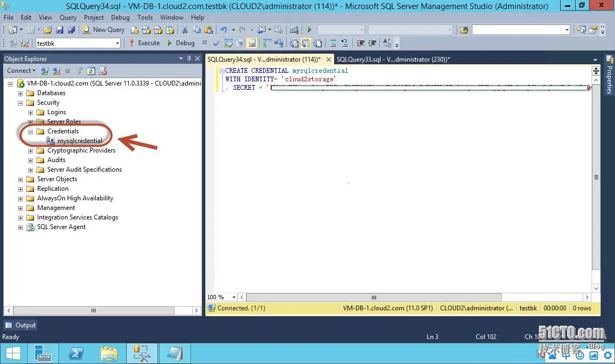615x364 pixels.
Task: Click the Refresh icon in Object Explorer
Action: pyautogui.click(x=91, y=71)
